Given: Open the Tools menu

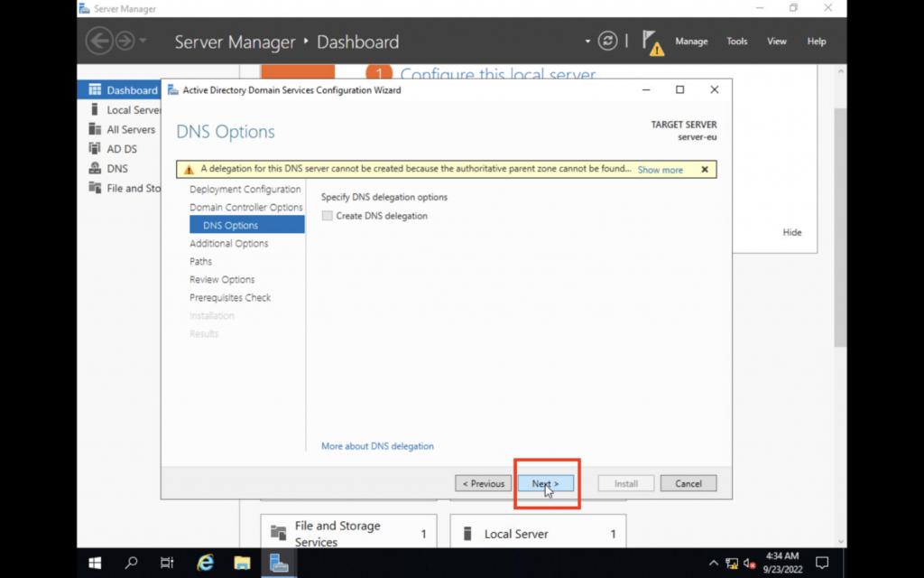Looking at the screenshot, I should coord(737,42).
